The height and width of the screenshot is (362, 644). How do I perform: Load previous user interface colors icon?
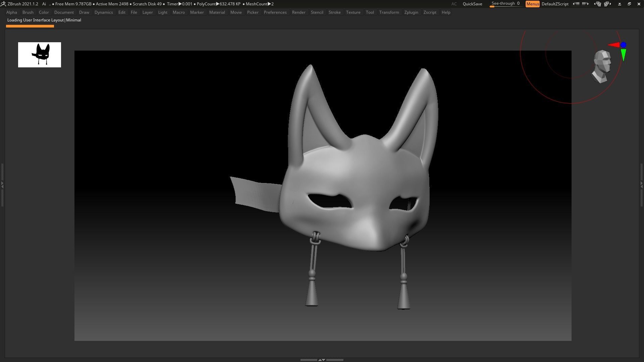(x=576, y=4)
